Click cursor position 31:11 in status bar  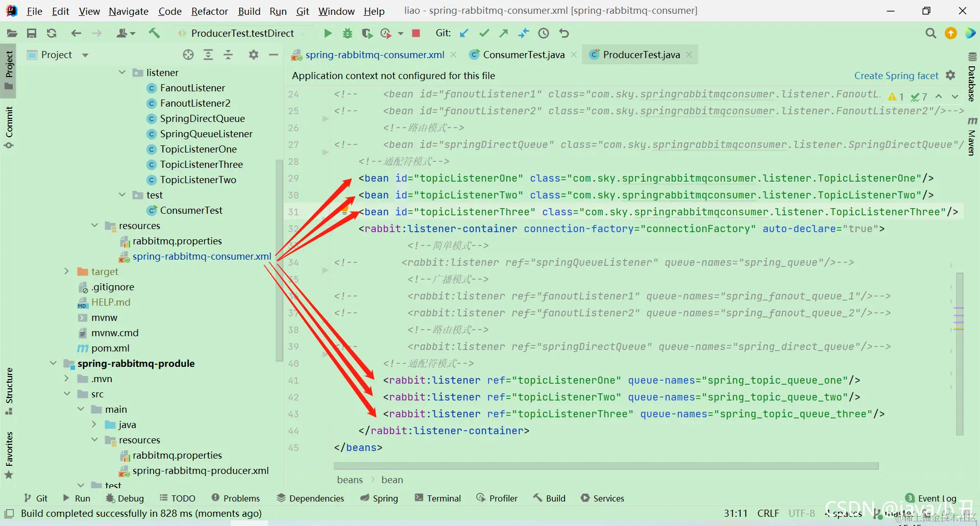[735, 513]
